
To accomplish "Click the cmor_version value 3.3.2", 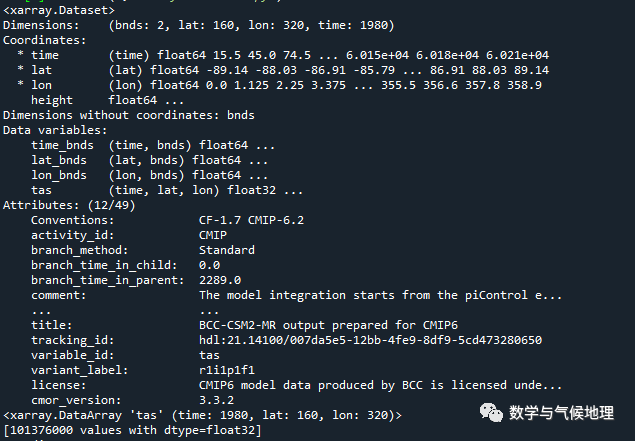I will 216,400.
